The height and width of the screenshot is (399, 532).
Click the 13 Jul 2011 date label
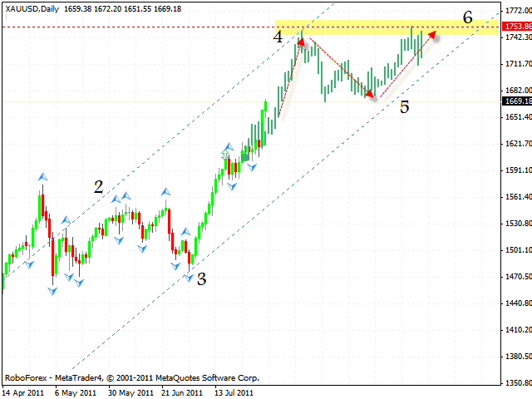[236, 392]
